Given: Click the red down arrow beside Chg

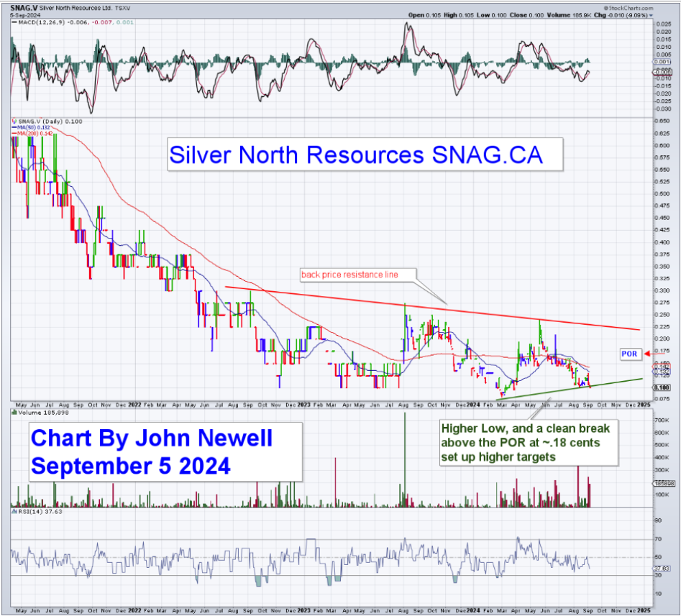Looking at the screenshot, I should pos(651,15).
